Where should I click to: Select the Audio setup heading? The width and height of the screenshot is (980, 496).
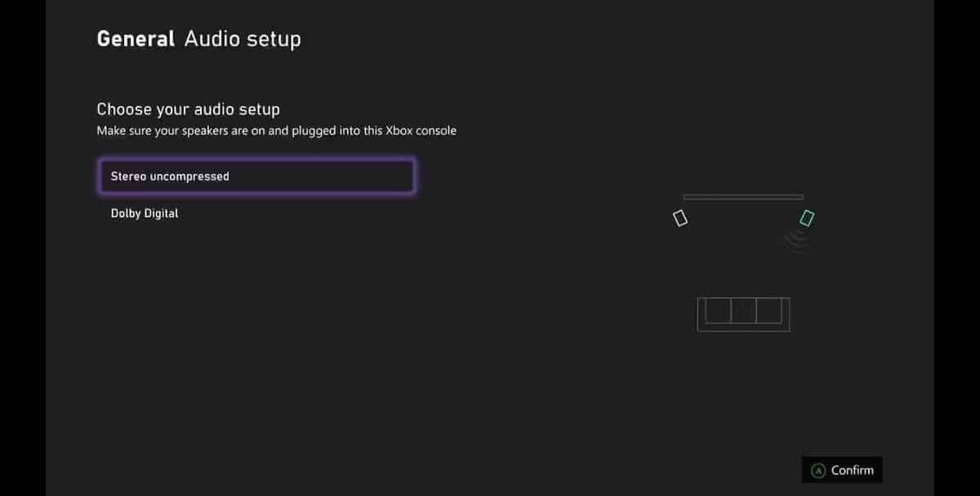(x=243, y=38)
